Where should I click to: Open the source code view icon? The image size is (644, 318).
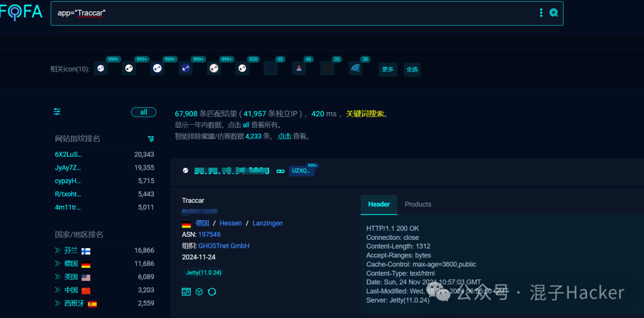(x=186, y=292)
